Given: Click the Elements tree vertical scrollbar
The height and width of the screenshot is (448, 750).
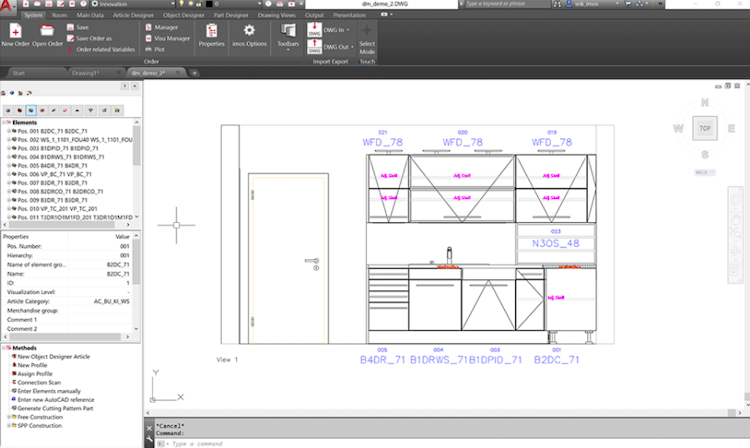Looking at the screenshot, I should point(137,168).
